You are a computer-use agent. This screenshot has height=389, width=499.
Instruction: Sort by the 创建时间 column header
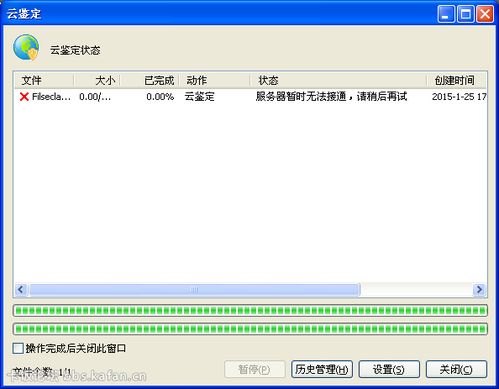click(x=457, y=80)
